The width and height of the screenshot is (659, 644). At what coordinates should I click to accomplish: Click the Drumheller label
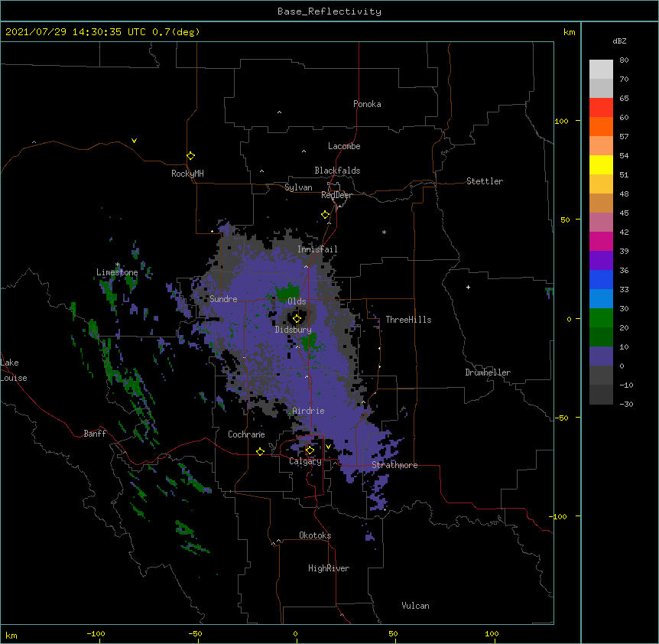point(488,372)
